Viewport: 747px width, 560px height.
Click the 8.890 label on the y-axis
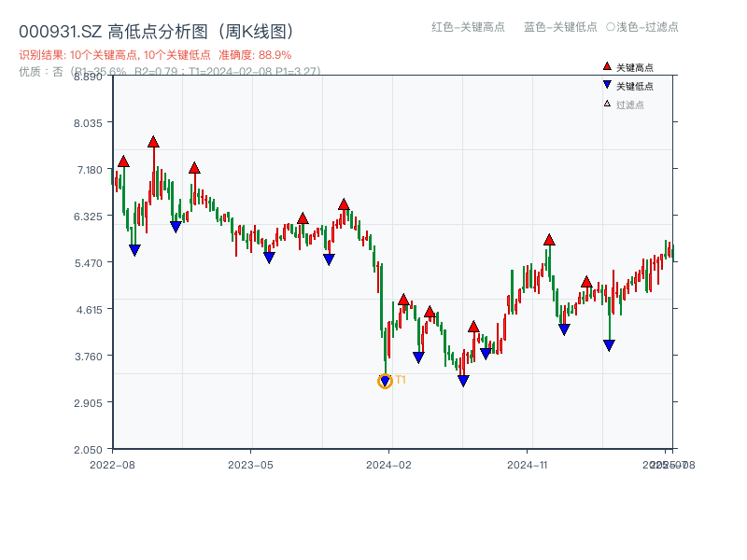point(86,78)
